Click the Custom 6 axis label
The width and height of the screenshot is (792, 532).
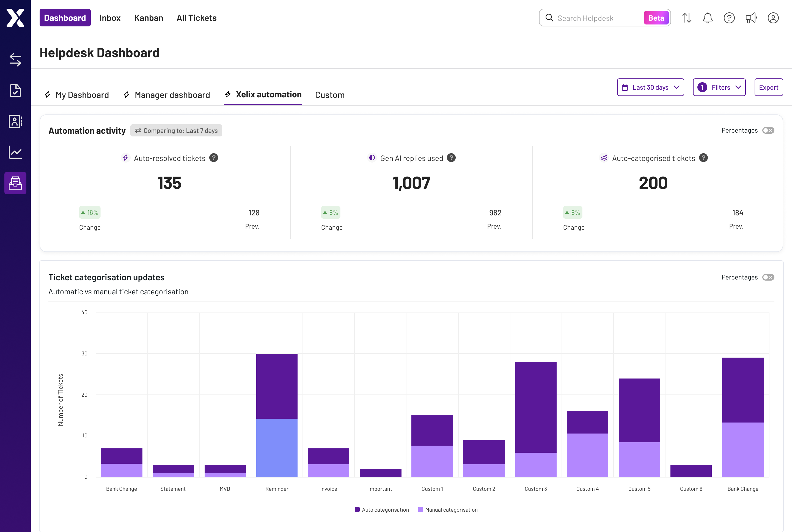691,489
